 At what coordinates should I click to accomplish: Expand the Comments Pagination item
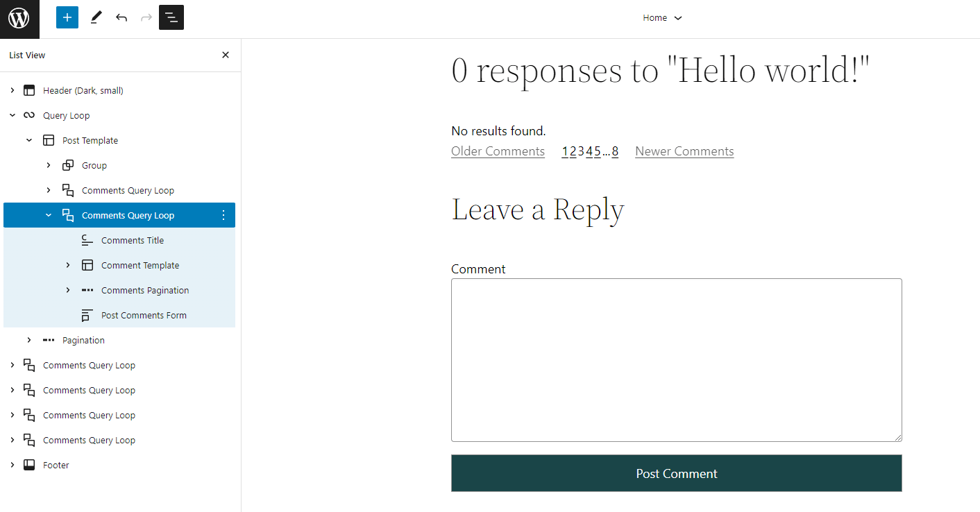68,290
